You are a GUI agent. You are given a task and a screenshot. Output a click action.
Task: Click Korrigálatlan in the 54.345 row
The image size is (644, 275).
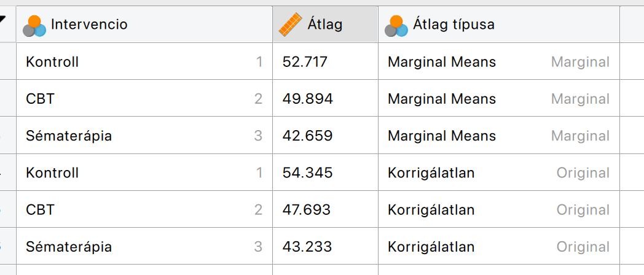pos(431,173)
